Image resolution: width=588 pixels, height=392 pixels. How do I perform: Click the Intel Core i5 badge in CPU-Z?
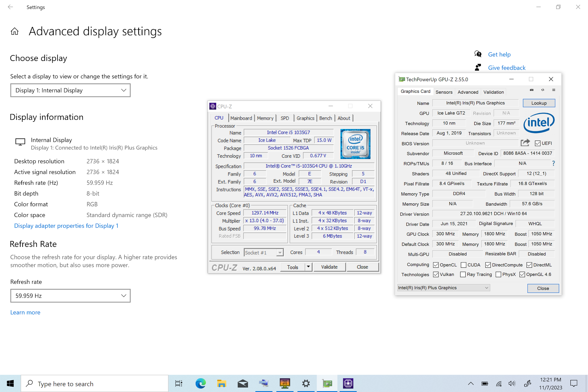click(x=355, y=144)
